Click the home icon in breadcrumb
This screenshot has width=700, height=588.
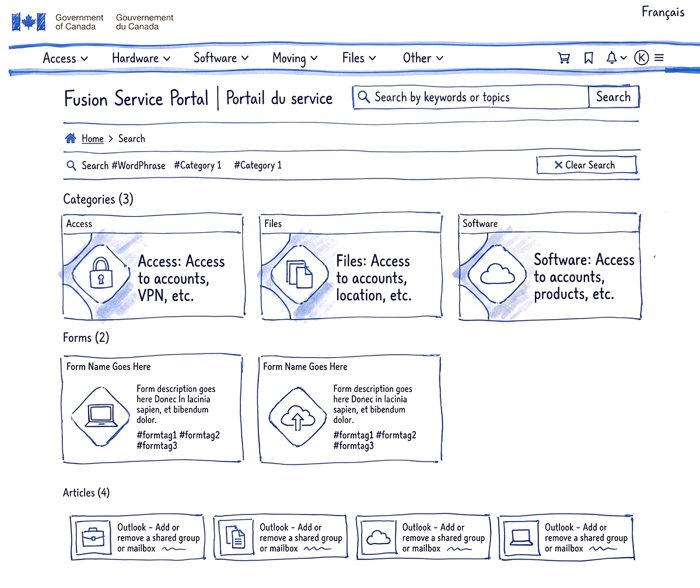pos(71,138)
